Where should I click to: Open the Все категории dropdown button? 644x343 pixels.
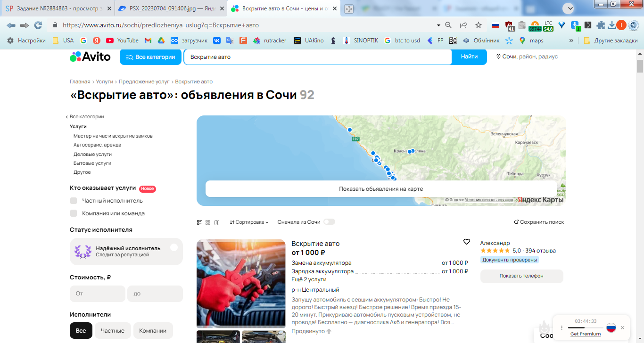(x=151, y=57)
